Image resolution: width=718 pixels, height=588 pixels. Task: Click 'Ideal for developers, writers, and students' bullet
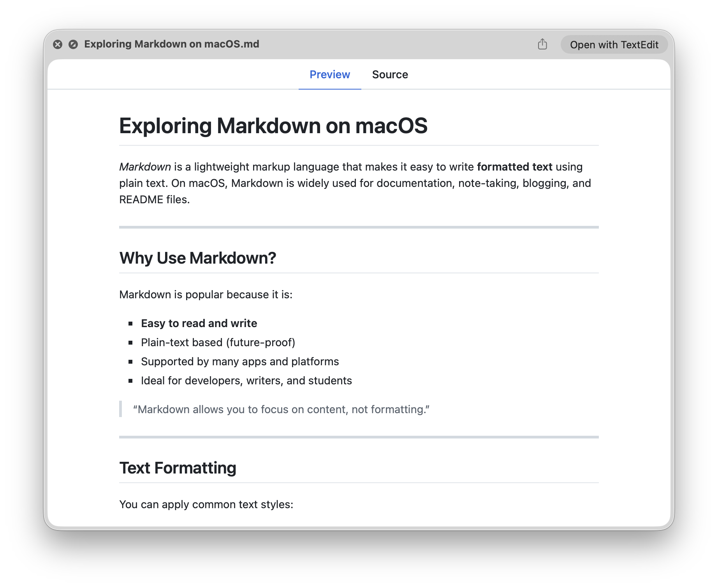246,380
